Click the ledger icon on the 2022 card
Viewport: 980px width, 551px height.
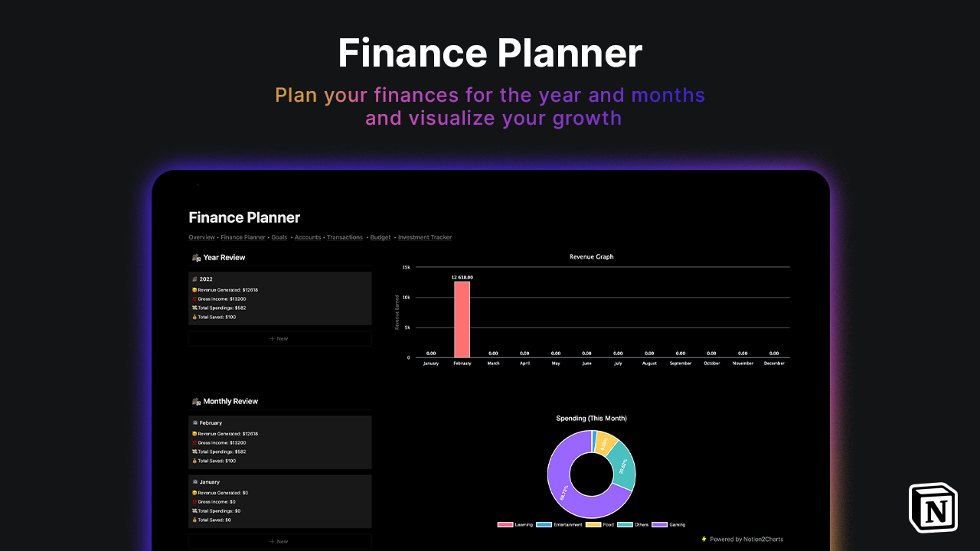coord(194,279)
